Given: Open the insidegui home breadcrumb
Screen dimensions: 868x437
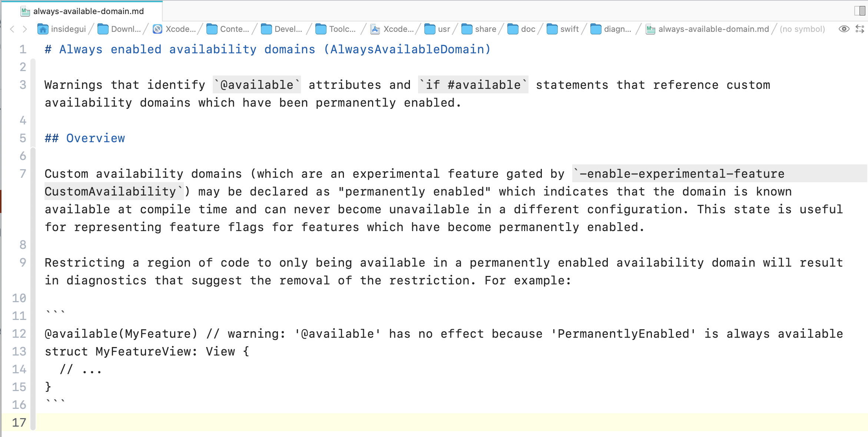Looking at the screenshot, I should click(x=62, y=29).
